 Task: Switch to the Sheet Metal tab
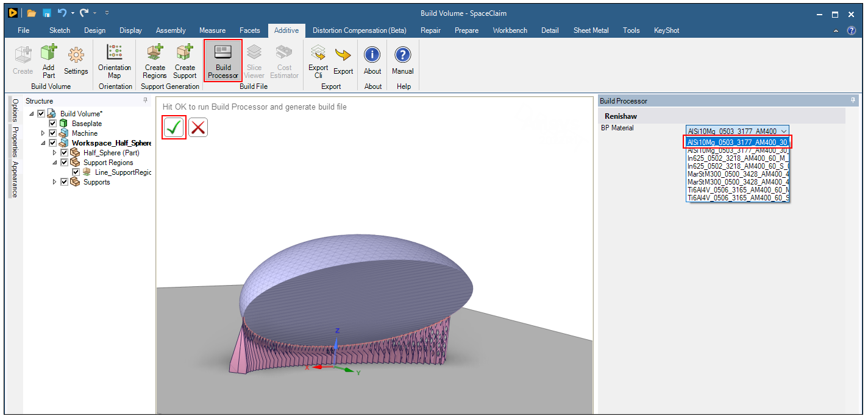(591, 30)
